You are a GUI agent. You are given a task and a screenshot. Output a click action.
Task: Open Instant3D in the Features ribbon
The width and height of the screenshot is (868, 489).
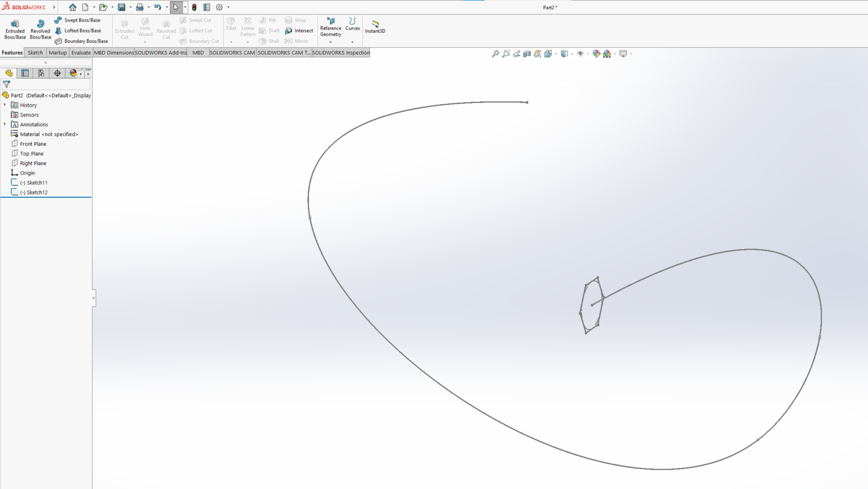[x=374, y=28]
